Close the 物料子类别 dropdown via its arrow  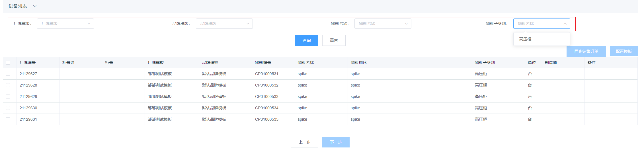pyautogui.click(x=565, y=24)
